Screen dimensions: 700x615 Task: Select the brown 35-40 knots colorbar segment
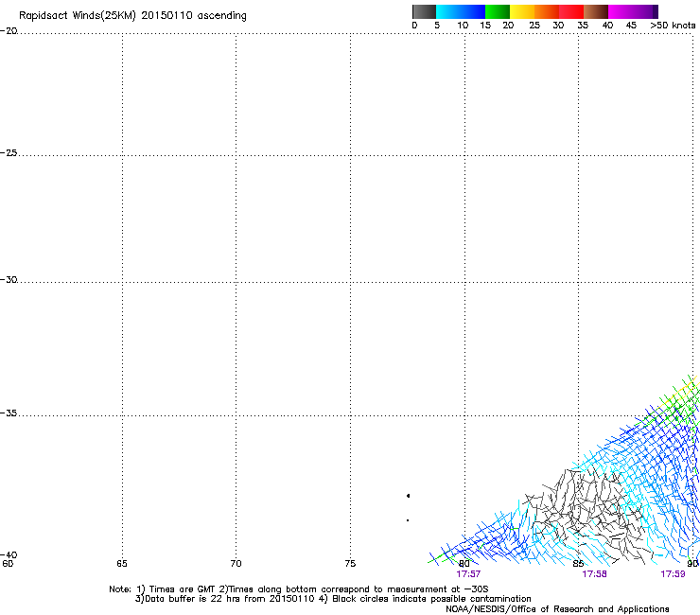click(x=596, y=11)
